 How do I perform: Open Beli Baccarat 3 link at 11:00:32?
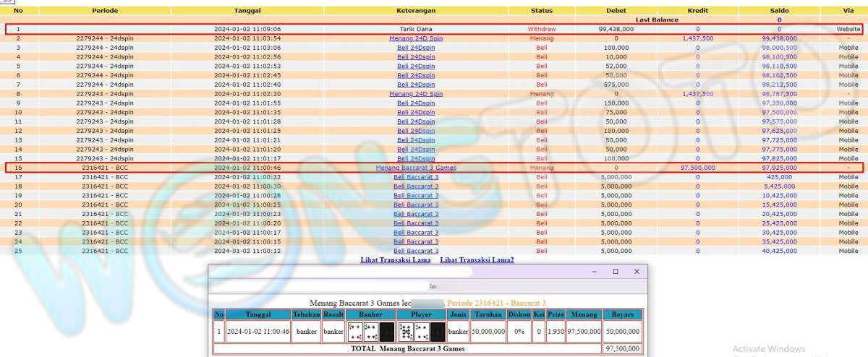click(416, 176)
